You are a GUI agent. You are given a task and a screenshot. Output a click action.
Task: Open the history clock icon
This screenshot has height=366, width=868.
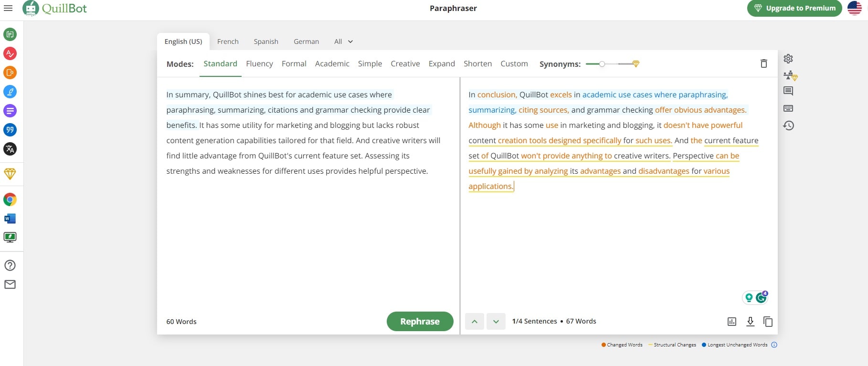pos(788,125)
